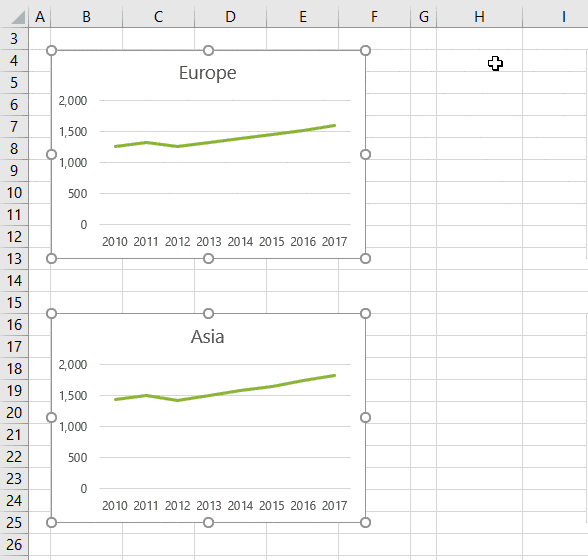
Task: Click the 1,500 axis label in Asia chart
Action: pyautogui.click(x=73, y=396)
